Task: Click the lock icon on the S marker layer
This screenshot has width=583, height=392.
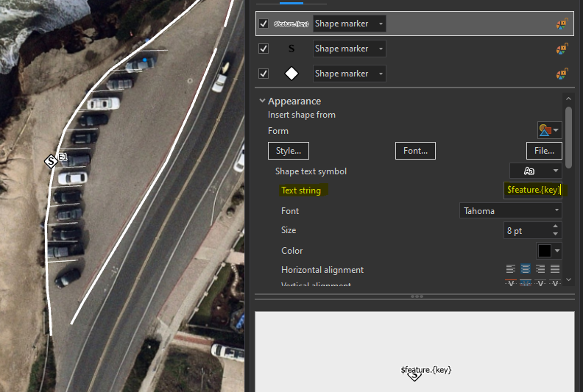Action: tap(562, 49)
